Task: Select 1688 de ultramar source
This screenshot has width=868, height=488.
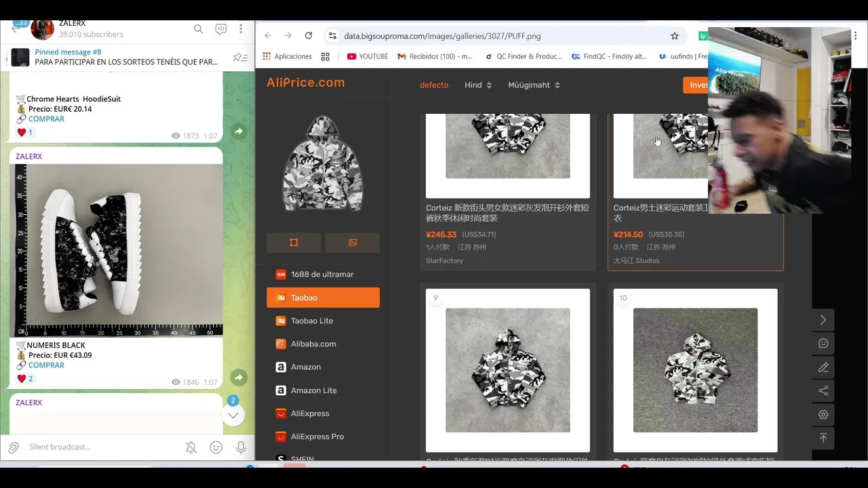Action: (x=323, y=274)
